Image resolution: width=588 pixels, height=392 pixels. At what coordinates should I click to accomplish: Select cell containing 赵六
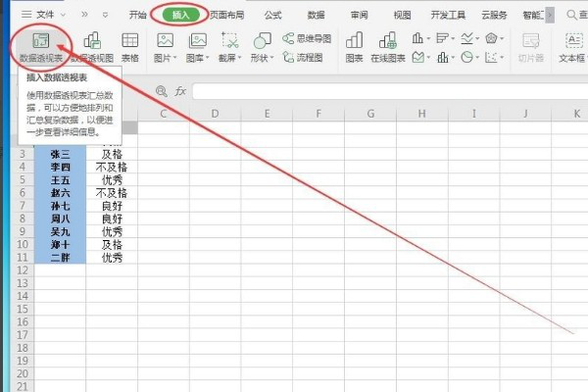[x=60, y=193]
